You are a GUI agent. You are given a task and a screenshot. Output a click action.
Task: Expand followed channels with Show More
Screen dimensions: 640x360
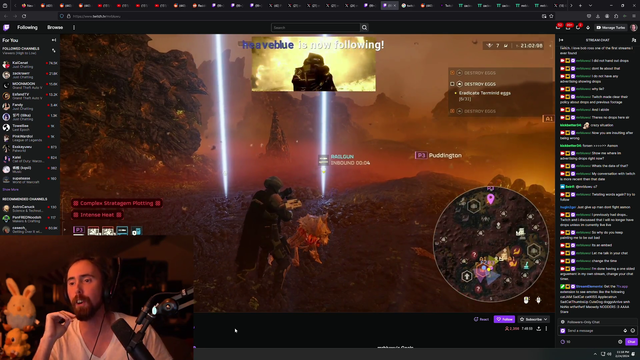click(x=10, y=189)
